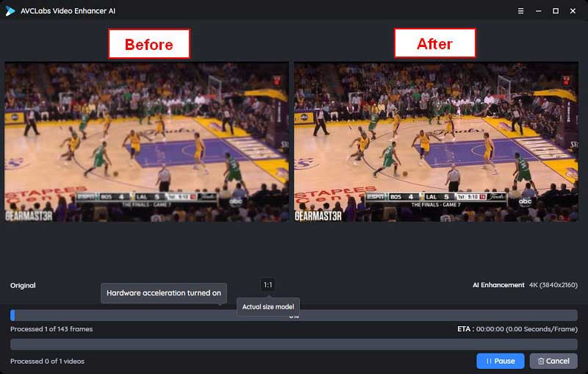Click the AVCLabs app logo icon
Screen dimensions: 588x374
point(10,11)
